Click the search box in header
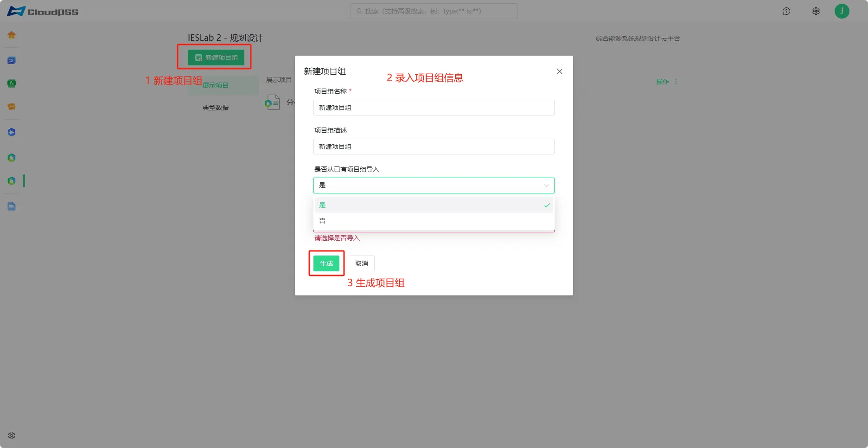 coord(434,11)
